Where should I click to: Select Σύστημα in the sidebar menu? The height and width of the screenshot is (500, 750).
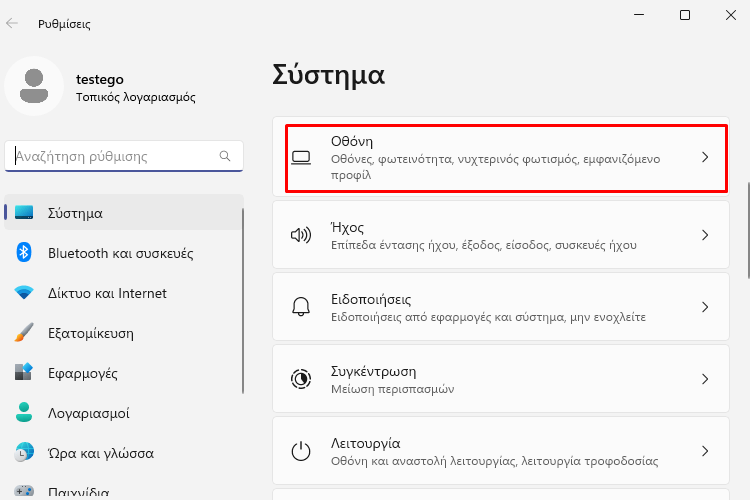(x=124, y=212)
